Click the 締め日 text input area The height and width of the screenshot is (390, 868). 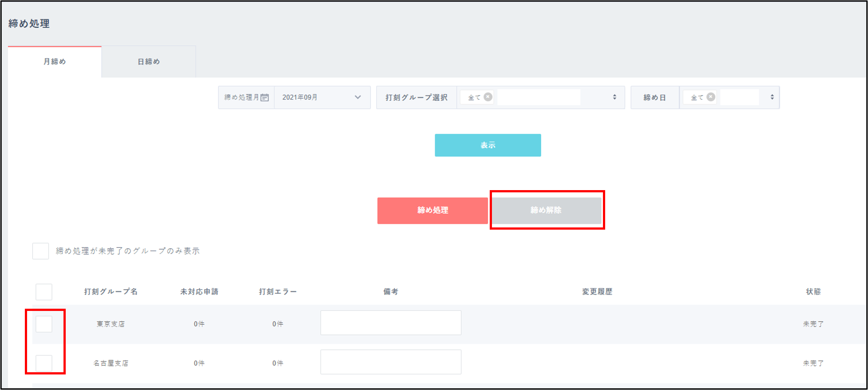[x=739, y=97]
